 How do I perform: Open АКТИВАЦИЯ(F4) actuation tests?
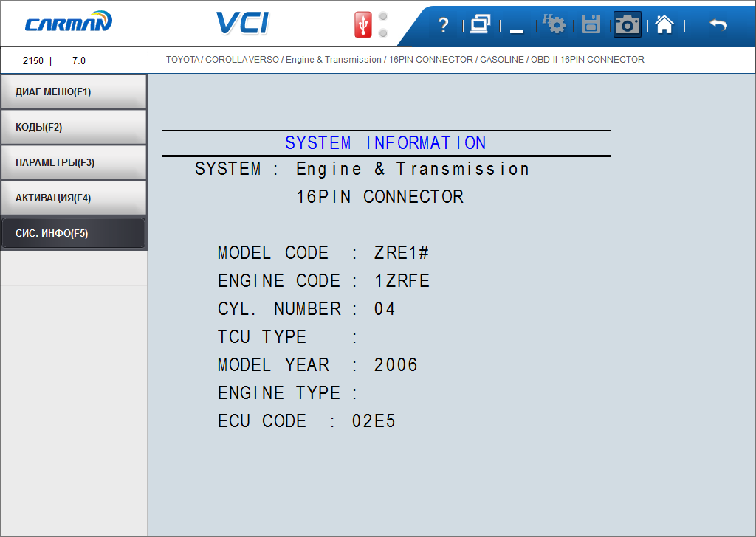(x=74, y=198)
